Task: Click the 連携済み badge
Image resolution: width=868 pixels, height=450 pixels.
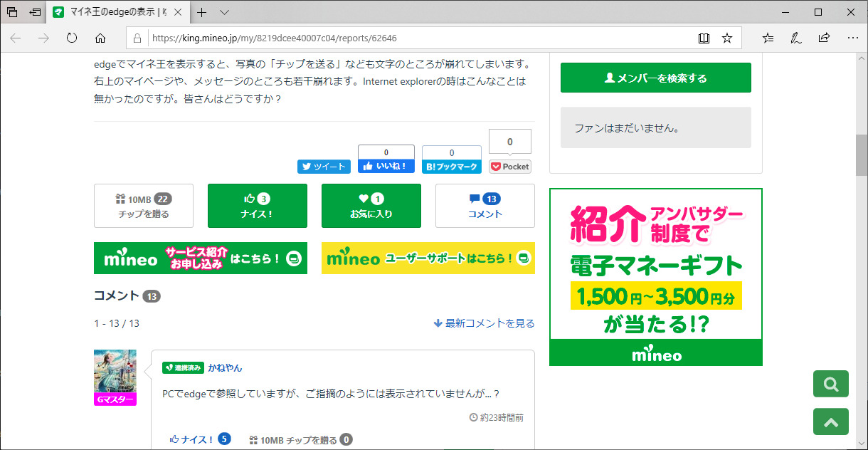Action: 183,367
